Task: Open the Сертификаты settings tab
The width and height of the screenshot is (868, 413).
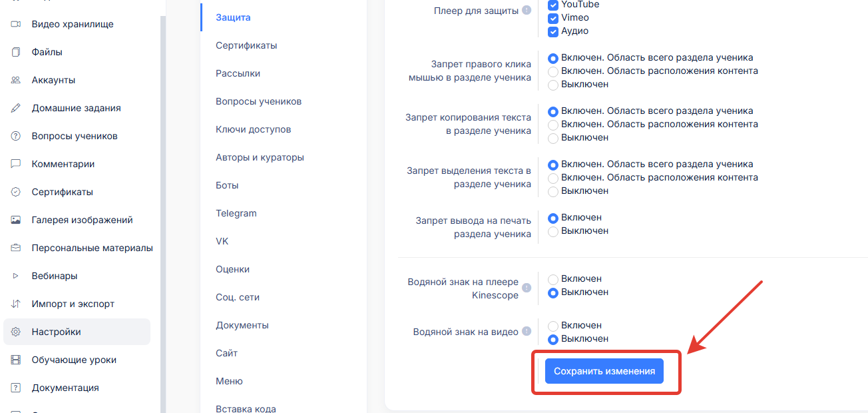Action: coord(246,45)
